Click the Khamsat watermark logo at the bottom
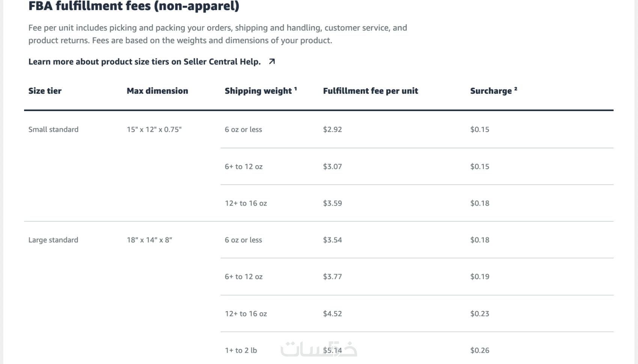Viewport: 638px width, 364px height. pos(318,349)
